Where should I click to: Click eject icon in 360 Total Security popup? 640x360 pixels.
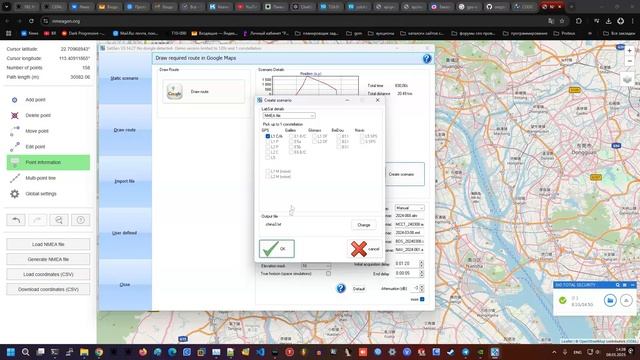(626, 300)
